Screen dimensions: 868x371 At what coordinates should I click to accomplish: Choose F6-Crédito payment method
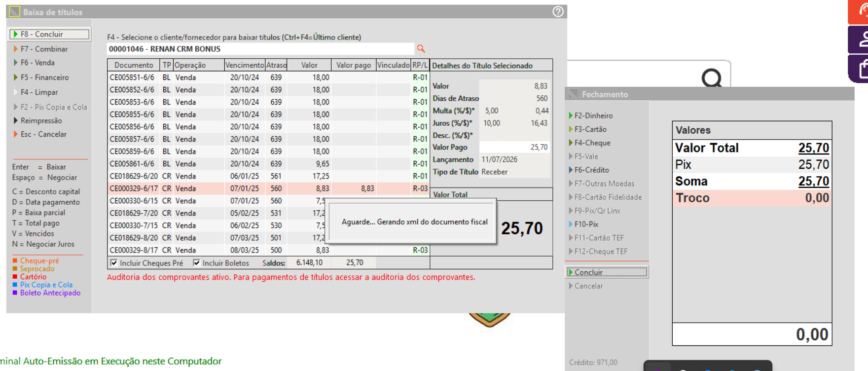point(591,170)
